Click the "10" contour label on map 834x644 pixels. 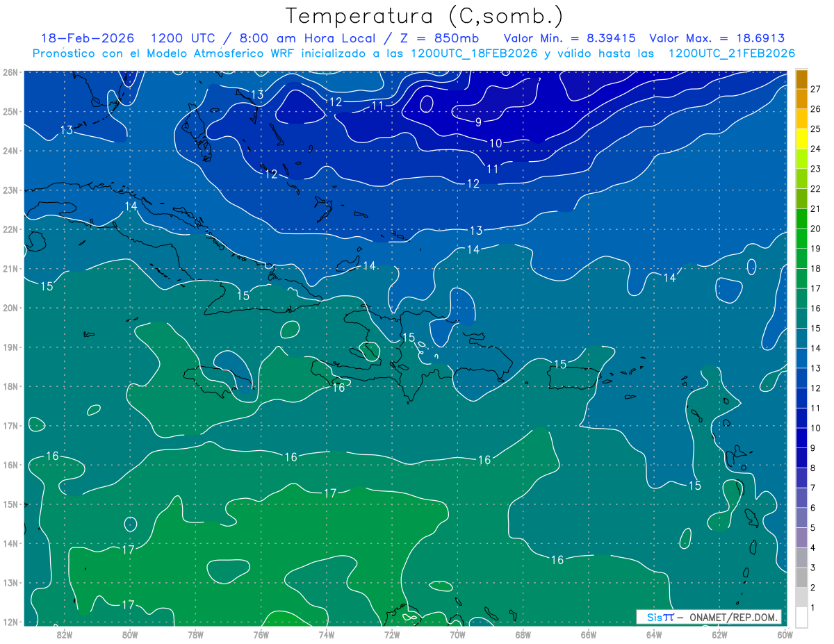pyautogui.click(x=496, y=144)
